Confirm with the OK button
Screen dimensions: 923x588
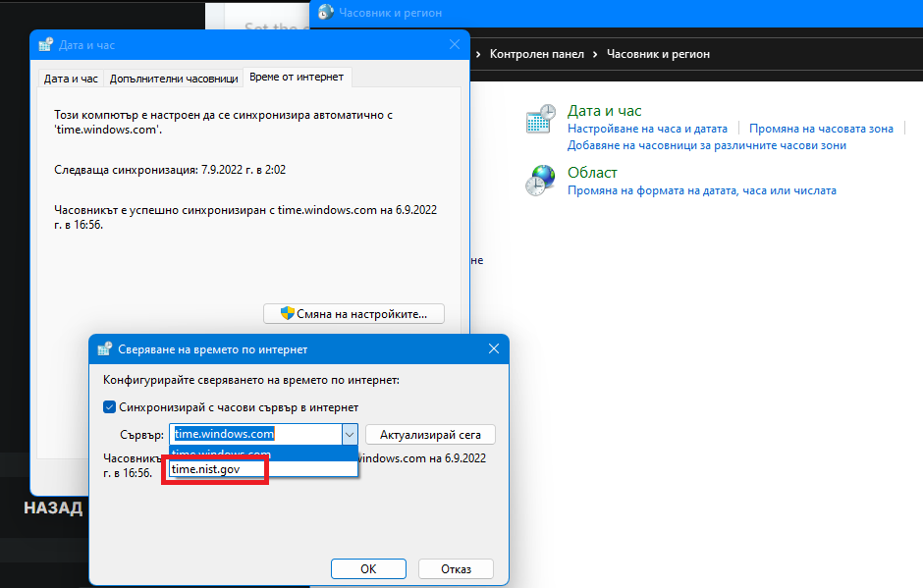(368, 569)
